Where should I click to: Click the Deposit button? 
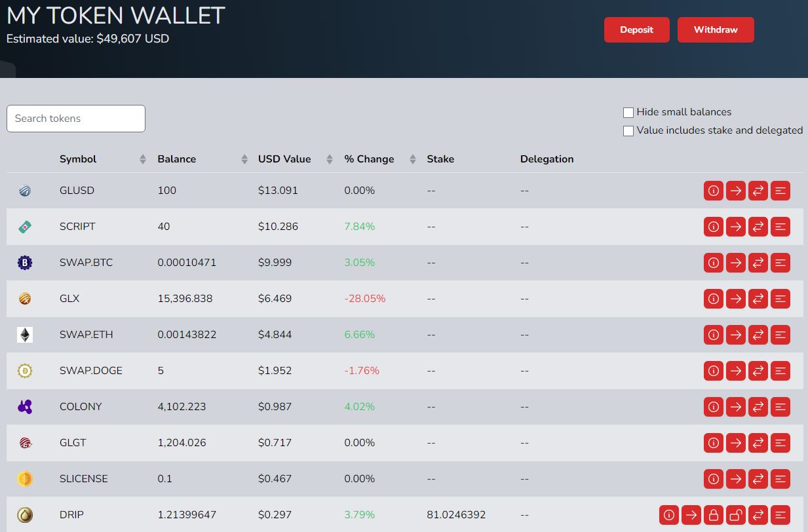click(x=637, y=30)
